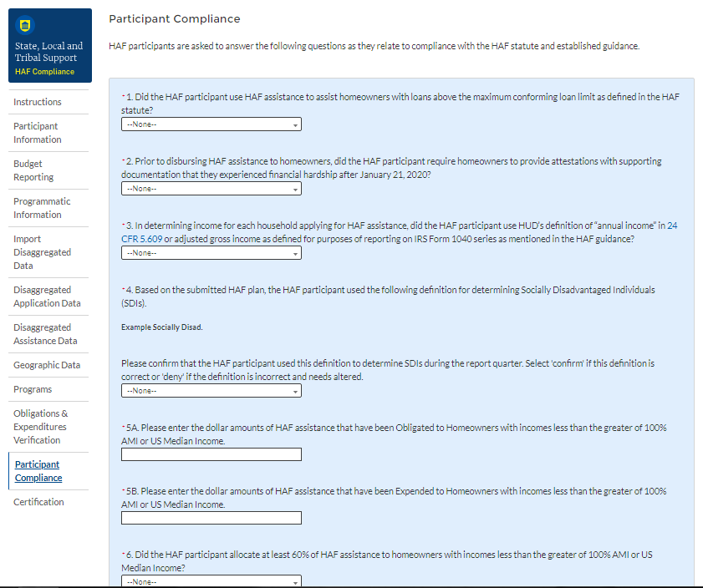Click the 5B Expended amount field
Screen dimensions: 703x588
(x=211, y=518)
